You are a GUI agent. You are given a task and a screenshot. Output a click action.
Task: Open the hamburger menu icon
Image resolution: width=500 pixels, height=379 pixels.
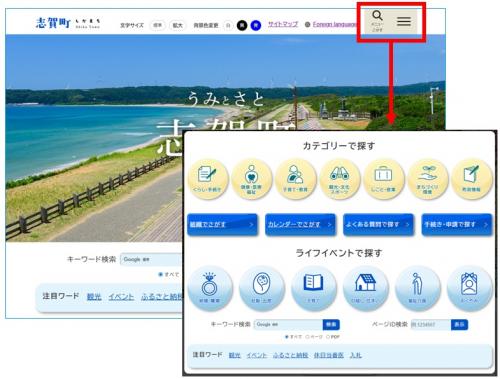404,21
